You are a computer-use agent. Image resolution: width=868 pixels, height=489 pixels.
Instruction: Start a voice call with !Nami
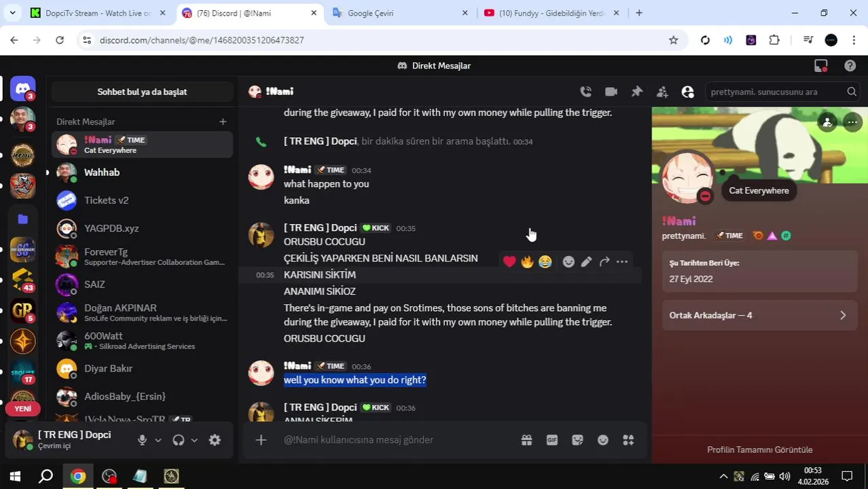click(585, 92)
